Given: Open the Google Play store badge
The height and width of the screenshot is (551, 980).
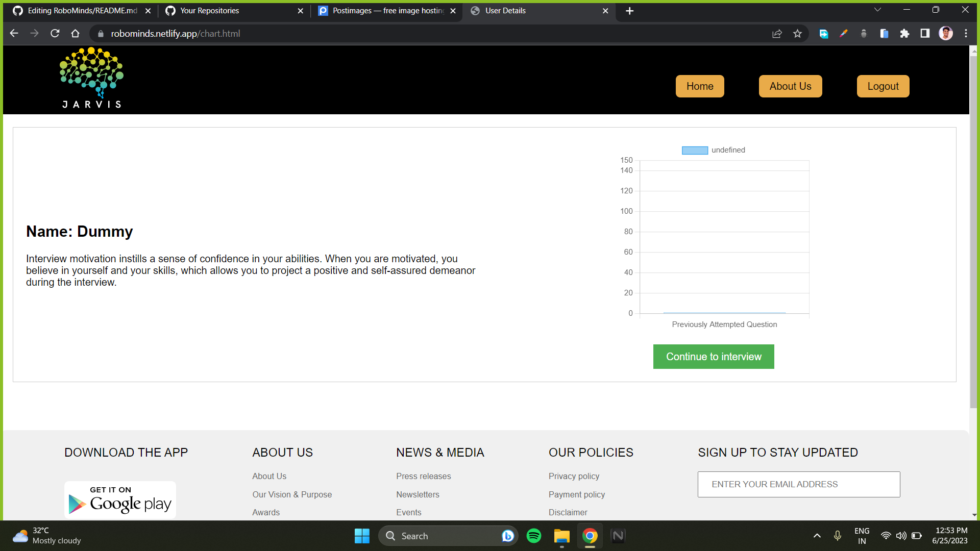Looking at the screenshot, I should [120, 500].
